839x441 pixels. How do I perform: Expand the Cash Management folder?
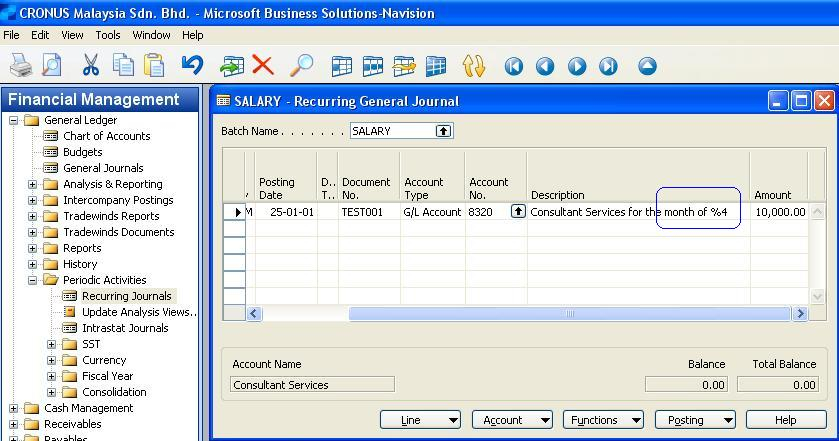(x=13, y=408)
